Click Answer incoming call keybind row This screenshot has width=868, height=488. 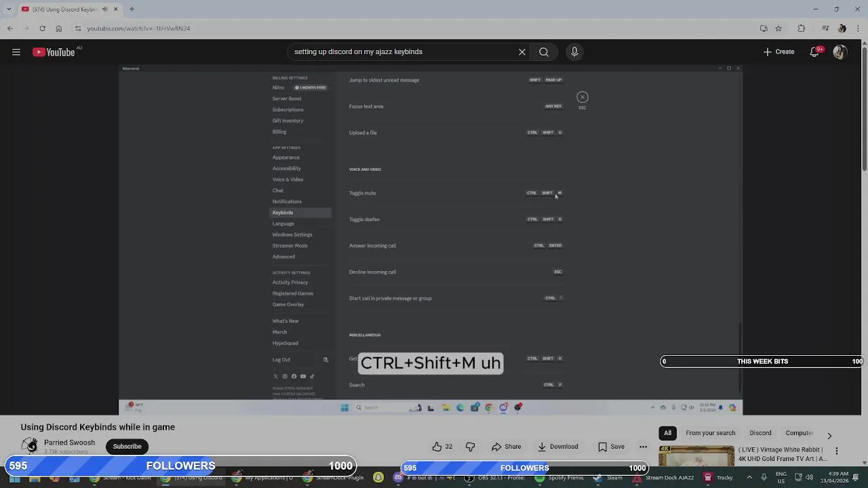click(x=456, y=246)
